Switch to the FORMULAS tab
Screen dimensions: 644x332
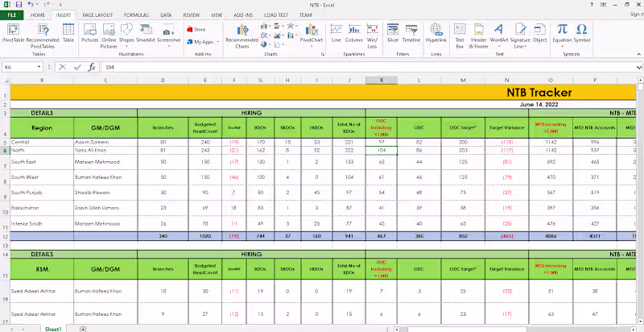pyautogui.click(x=136, y=15)
